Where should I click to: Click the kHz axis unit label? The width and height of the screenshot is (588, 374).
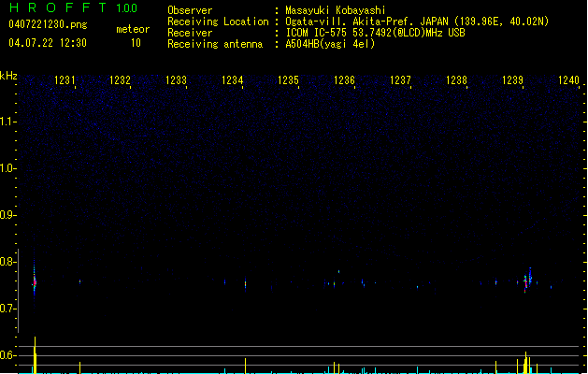coord(8,76)
